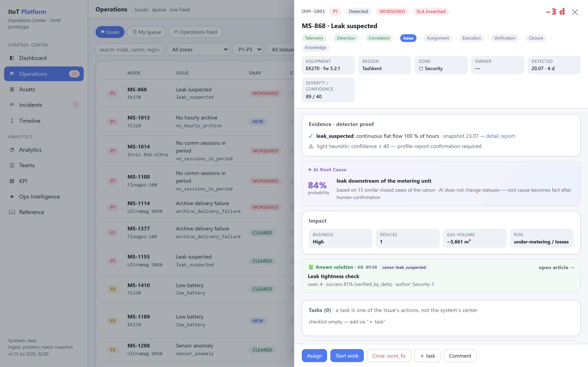The image size is (588, 367).
Task: Click the Start work button
Action: pyautogui.click(x=347, y=356)
